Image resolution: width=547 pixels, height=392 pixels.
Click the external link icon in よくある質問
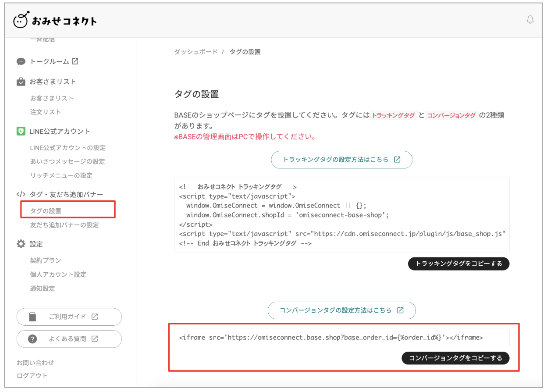point(95,339)
